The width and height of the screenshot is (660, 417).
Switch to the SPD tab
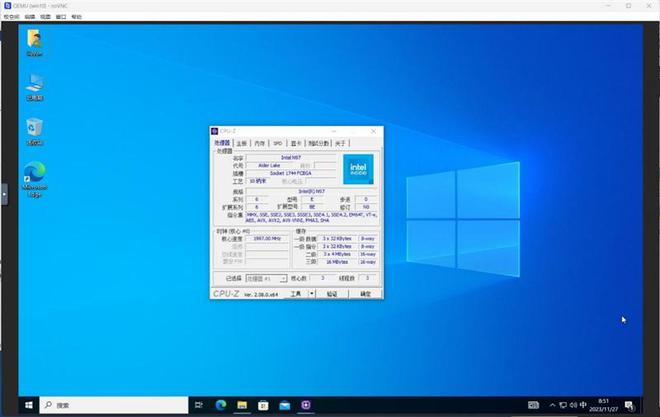pos(278,143)
